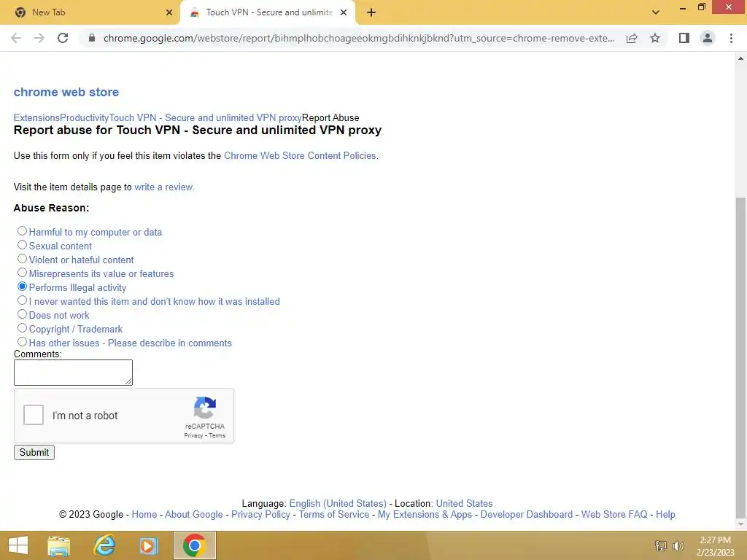Open File Explorer from taskbar
Screen dimensions: 747x560
(58, 545)
